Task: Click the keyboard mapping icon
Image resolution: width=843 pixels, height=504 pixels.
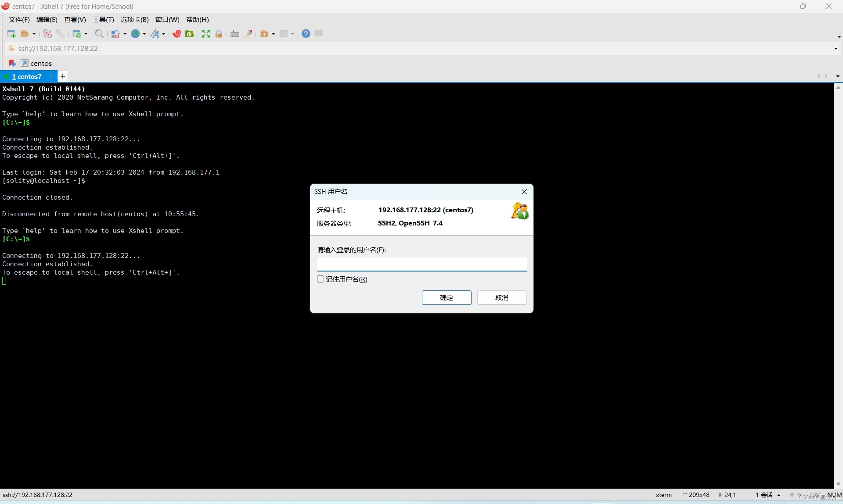Action: [x=235, y=34]
